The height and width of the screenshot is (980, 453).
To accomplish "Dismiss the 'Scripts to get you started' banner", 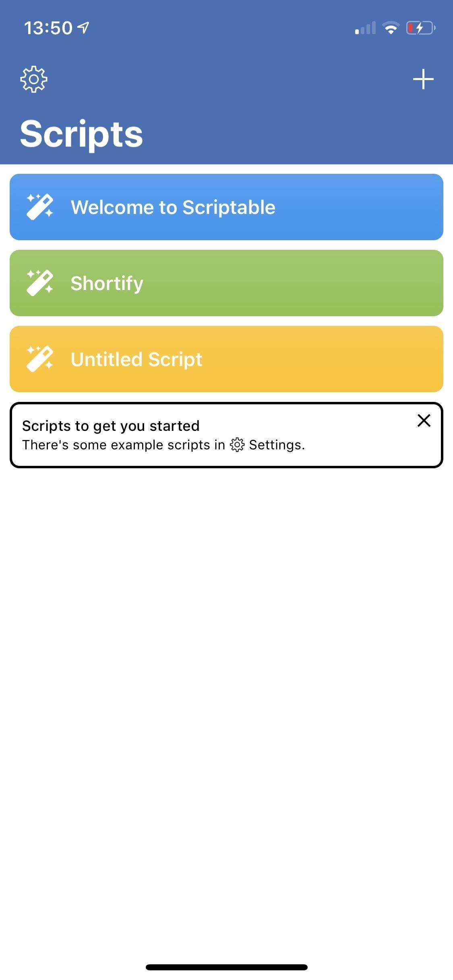I will (x=424, y=420).
